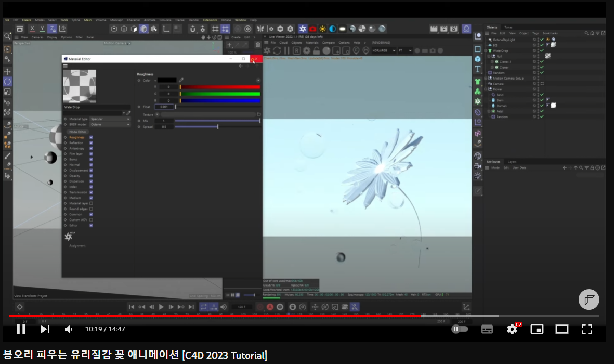Open the BRDF model dropdown
The image size is (614, 364).
[110, 125]
